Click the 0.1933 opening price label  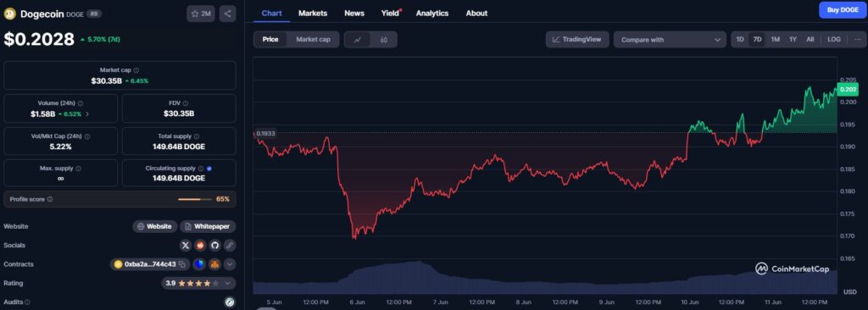(x=265, y=134)
